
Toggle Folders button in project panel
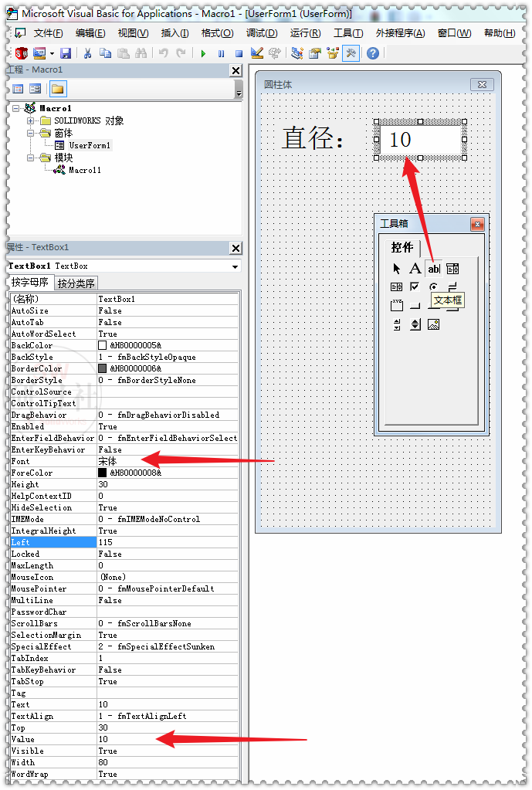click(x=57, y=89)
